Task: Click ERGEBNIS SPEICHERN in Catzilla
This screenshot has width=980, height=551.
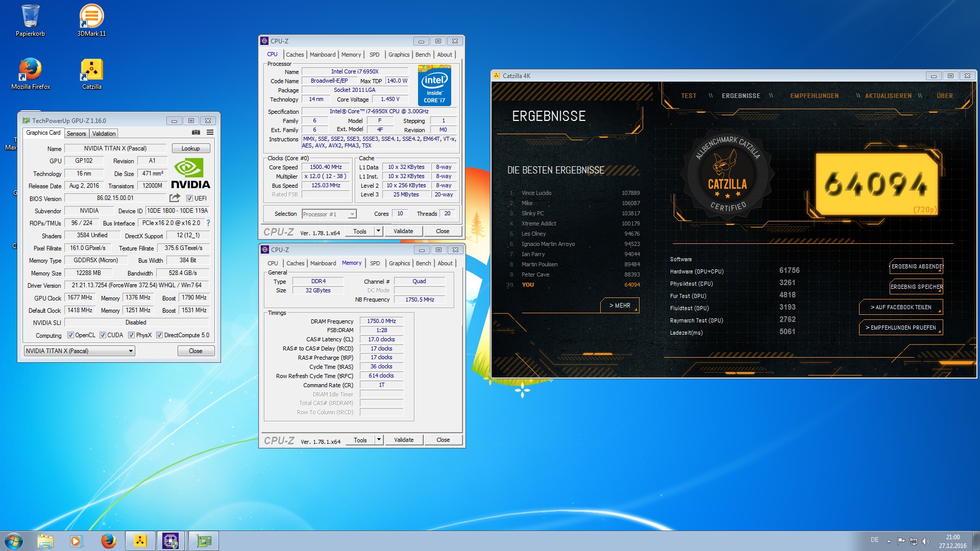Action: (x=917, y=287)
